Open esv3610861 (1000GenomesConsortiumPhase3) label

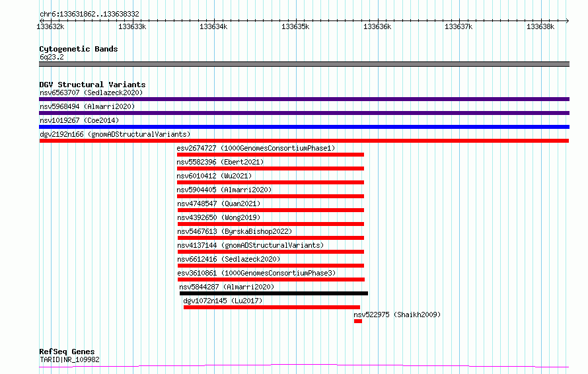coord(256,273)
